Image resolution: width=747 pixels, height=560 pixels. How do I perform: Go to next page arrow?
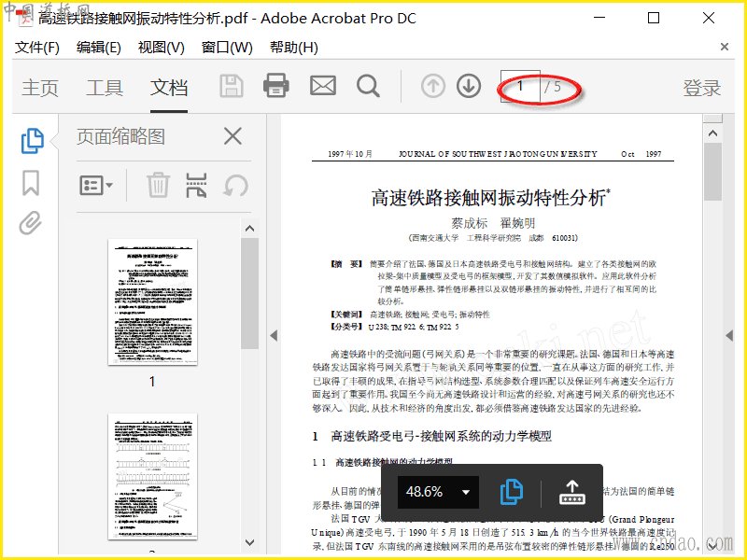point(469,86)
